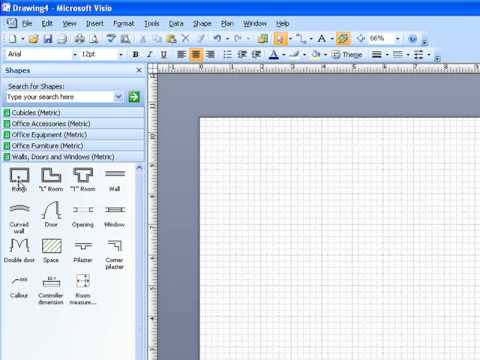Select the "L" Room shape
Image resolution: width=480 pixels, height=360 pixels.
click(51, 180)
